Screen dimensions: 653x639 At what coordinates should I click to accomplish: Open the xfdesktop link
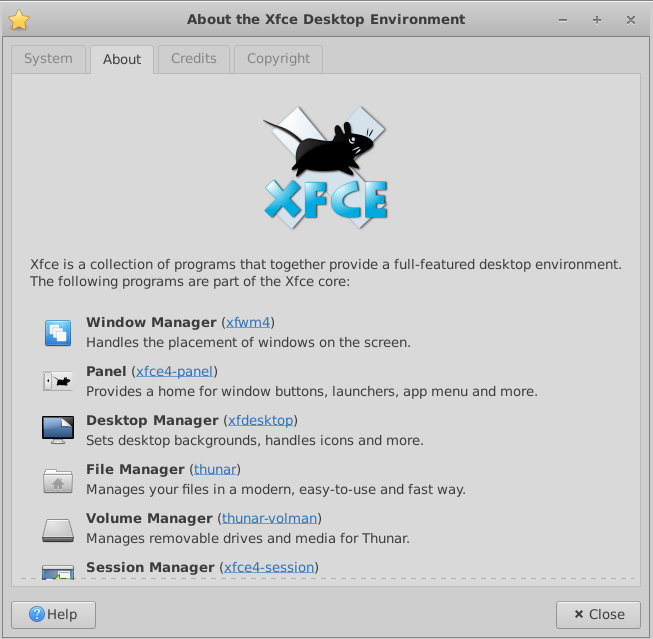[261, 420]
